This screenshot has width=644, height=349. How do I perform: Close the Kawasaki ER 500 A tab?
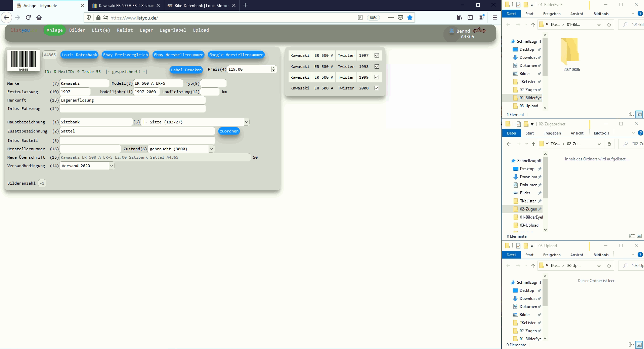pos(158,5)
